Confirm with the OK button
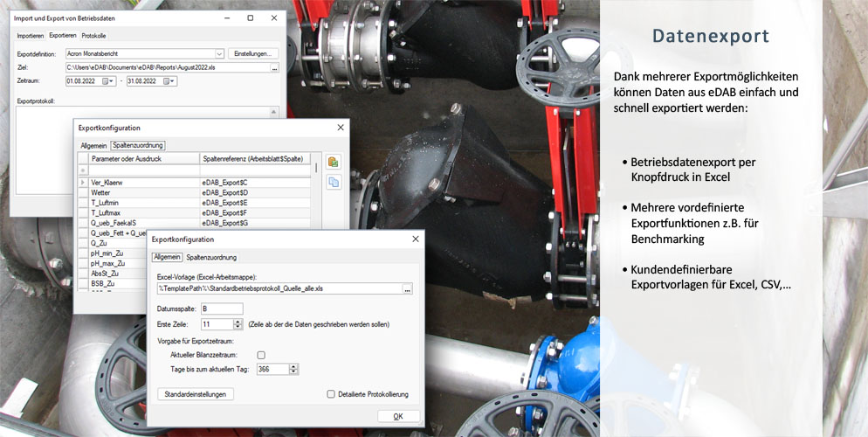868x437 pixels. pos(398,416)
